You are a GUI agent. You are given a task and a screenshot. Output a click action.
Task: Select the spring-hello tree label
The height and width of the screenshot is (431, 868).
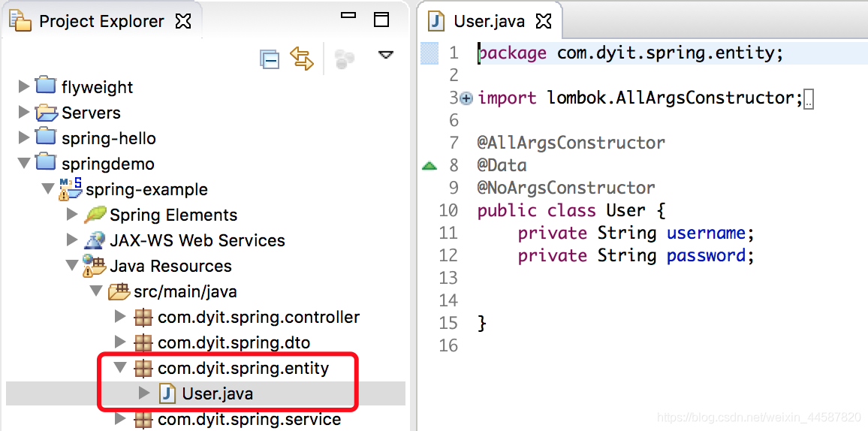point(109,138)
